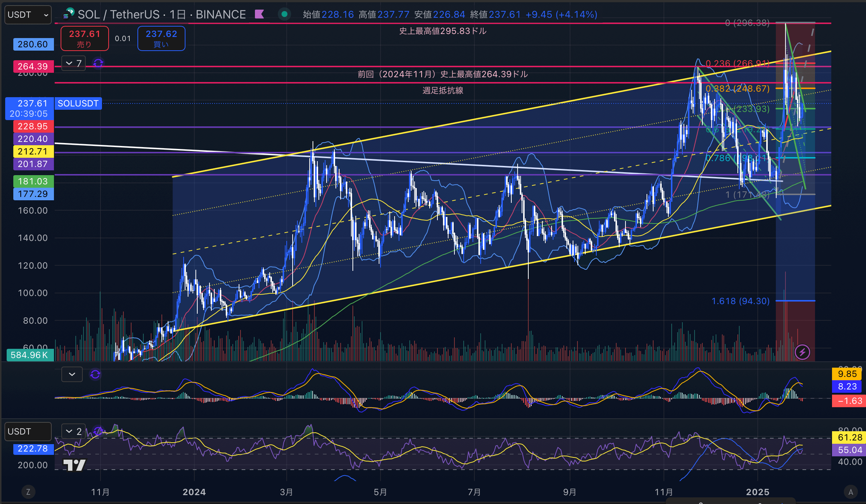Click the -1.63 histogram value label
The image size is (866, 504).
(x=848, y=401)
